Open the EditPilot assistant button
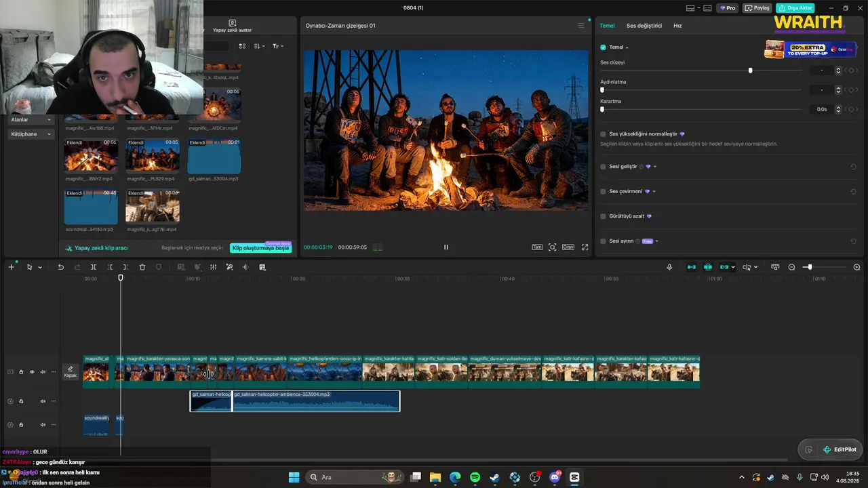868x488 pixels. tap(840, 449)
